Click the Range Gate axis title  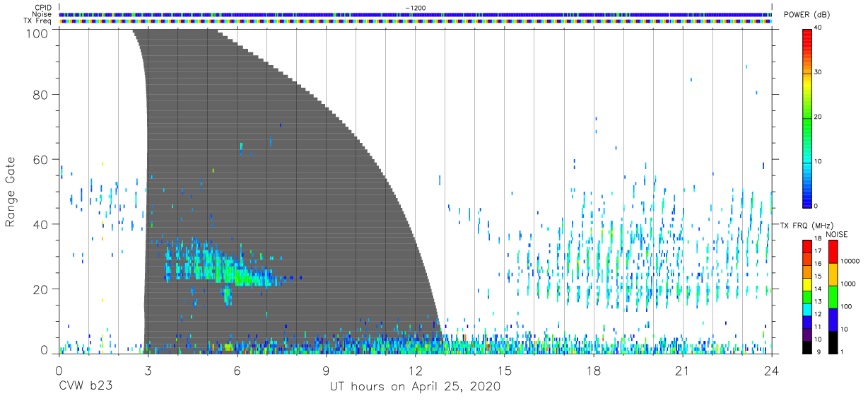point(11,192)
